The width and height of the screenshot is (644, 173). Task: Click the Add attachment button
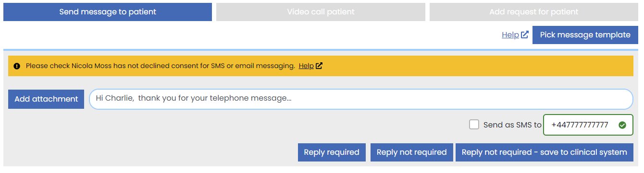coord(46,99)
